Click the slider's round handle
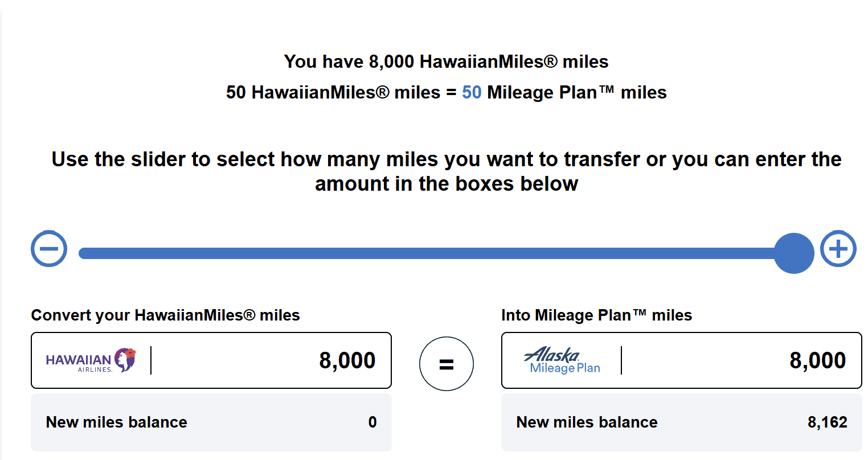 pyautogui.click(x=794, y=253)
